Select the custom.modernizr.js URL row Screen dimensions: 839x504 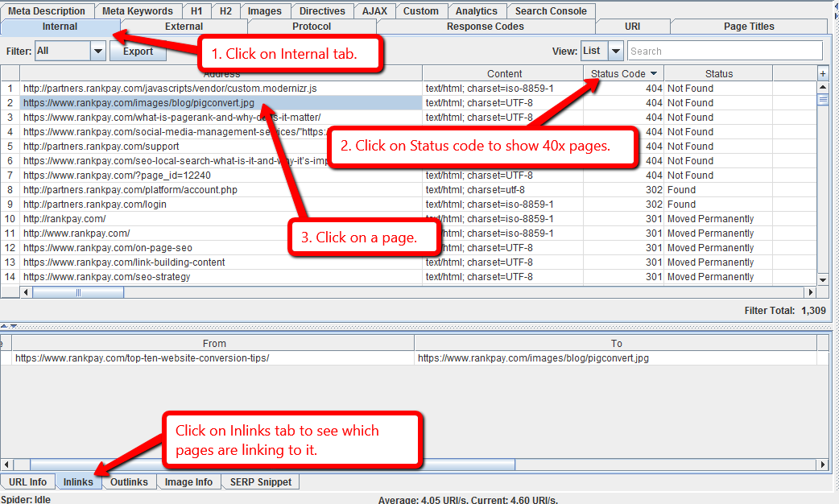click(221, 89)
